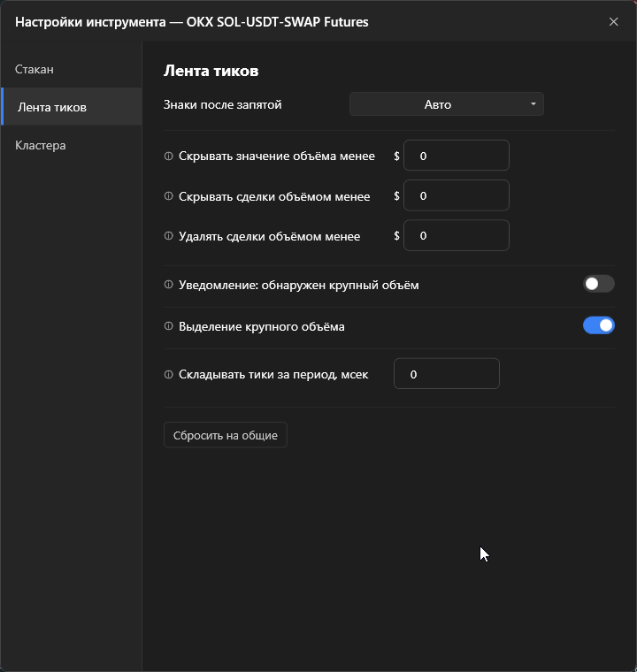Click info icon beside Скрывать значение объёма менее
Viewport: 637px width, 672px height.
(x=169, y=156)
